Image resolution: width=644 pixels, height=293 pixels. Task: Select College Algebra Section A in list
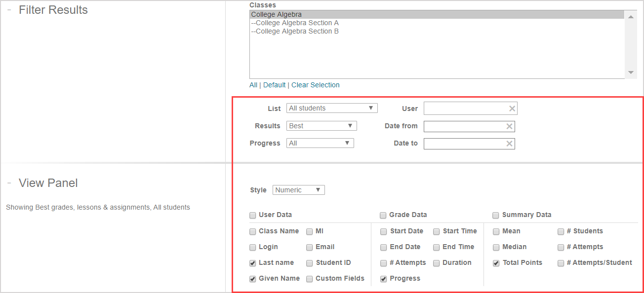tap(295, 23)
